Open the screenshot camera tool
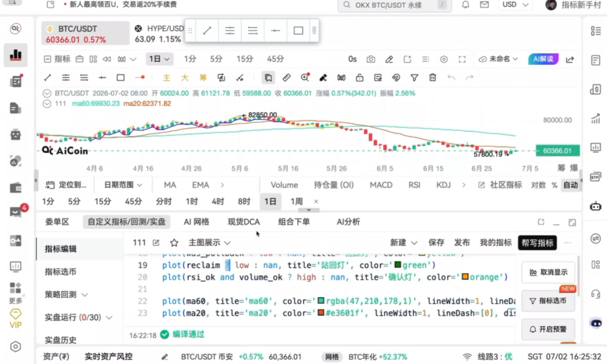The width and height of the screenshot is (607, 364). coord(370,59)
